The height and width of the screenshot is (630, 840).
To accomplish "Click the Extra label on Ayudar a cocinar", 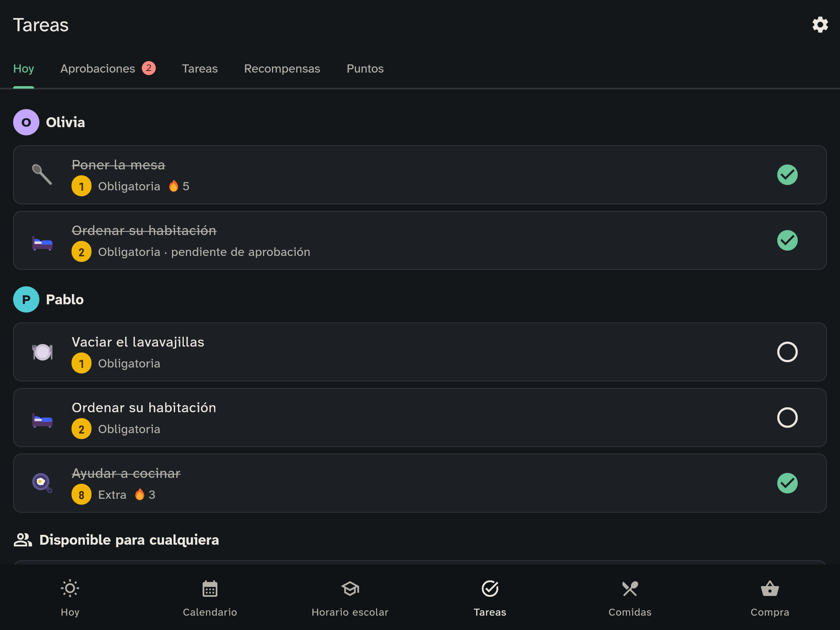I will tap(112, 495).
